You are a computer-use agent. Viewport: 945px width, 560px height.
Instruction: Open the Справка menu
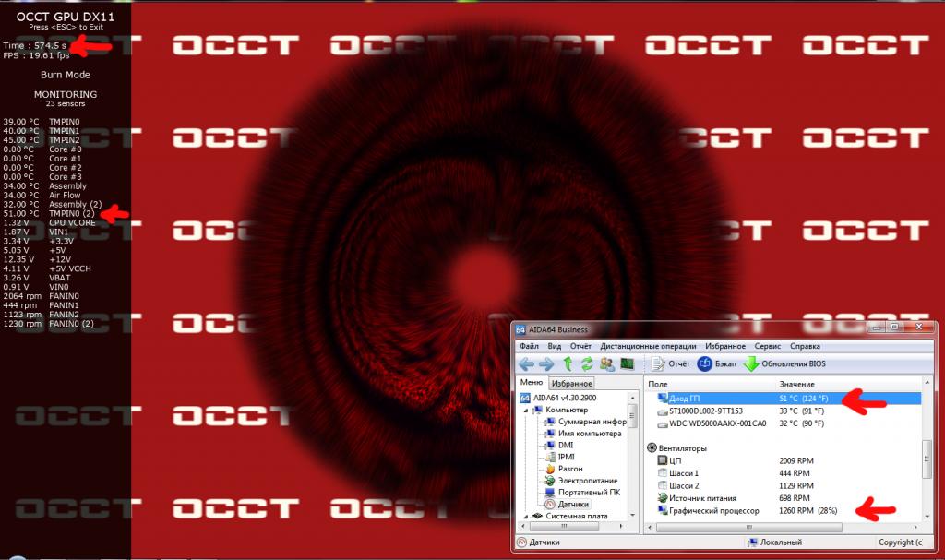coord(805,346)
